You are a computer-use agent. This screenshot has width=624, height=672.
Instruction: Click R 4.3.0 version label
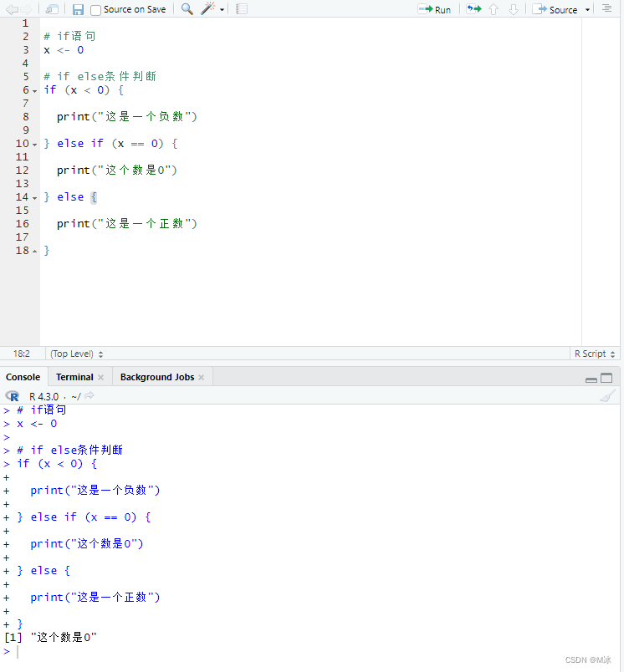click(x=43, y=396)
